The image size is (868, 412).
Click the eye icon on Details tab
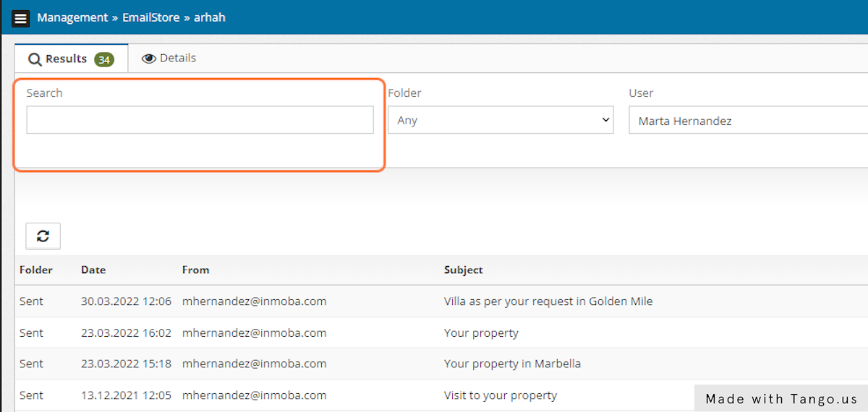point(149,59)
